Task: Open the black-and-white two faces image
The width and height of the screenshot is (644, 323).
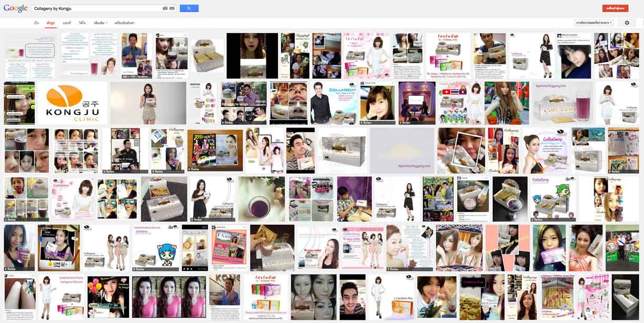Action: click(314, 297)
